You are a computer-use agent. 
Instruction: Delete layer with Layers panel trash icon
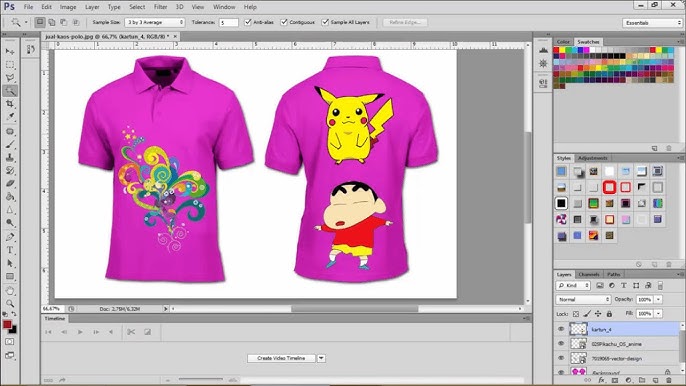[x=669, y=380]
